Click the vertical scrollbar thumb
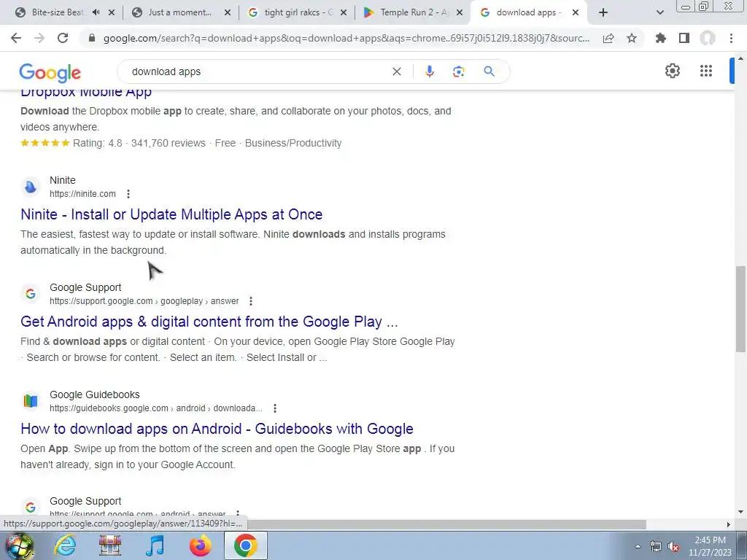Image resolution: width=747 pixels, height=560 pixels. [740, 309]
